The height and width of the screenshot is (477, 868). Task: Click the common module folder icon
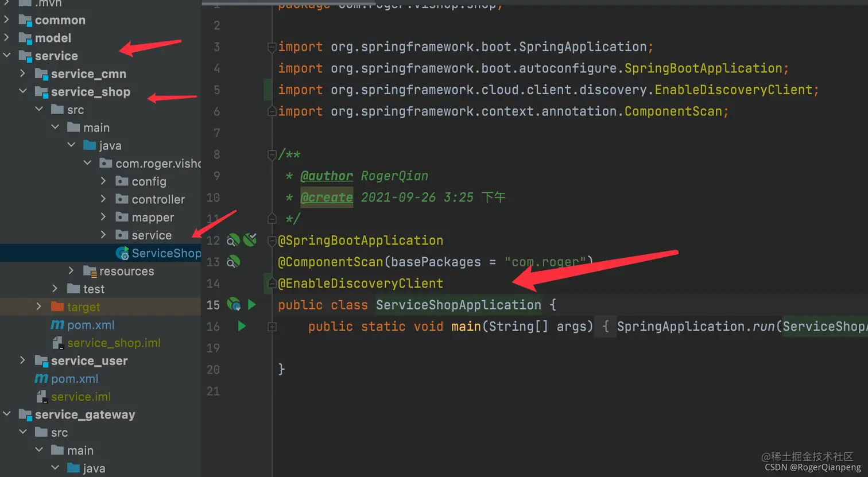(25, 21)
